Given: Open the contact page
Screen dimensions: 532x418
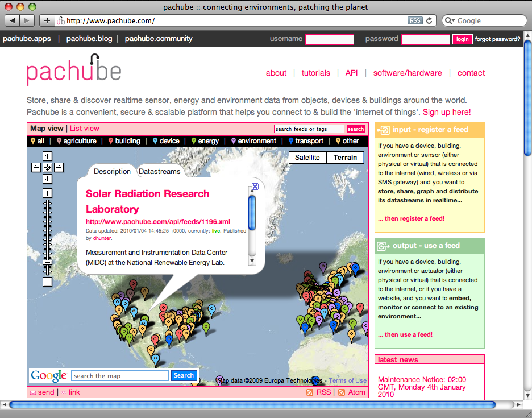Looking at the screenshot, I should click(x=471, y=73).
